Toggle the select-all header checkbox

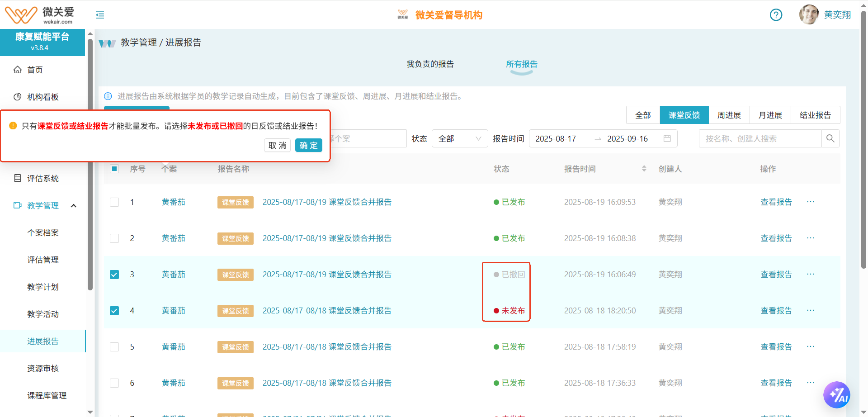[x=114, y=169]
